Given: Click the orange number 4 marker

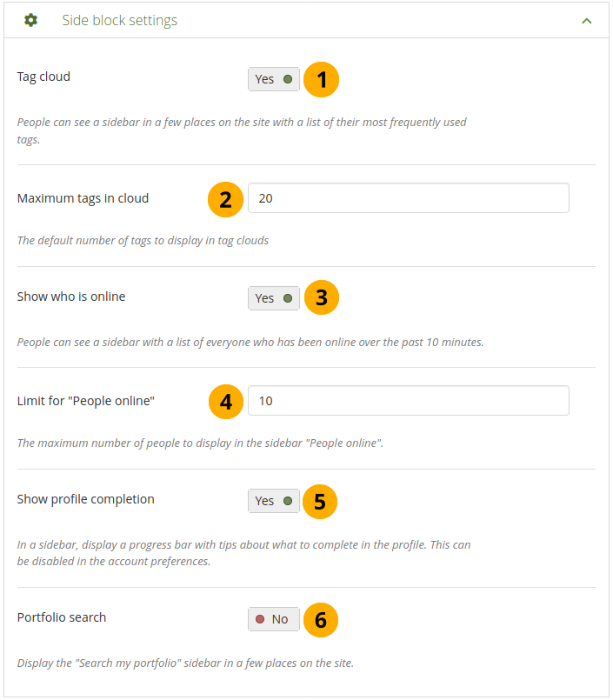Looking at the screenshot, I should coord(225,402).
